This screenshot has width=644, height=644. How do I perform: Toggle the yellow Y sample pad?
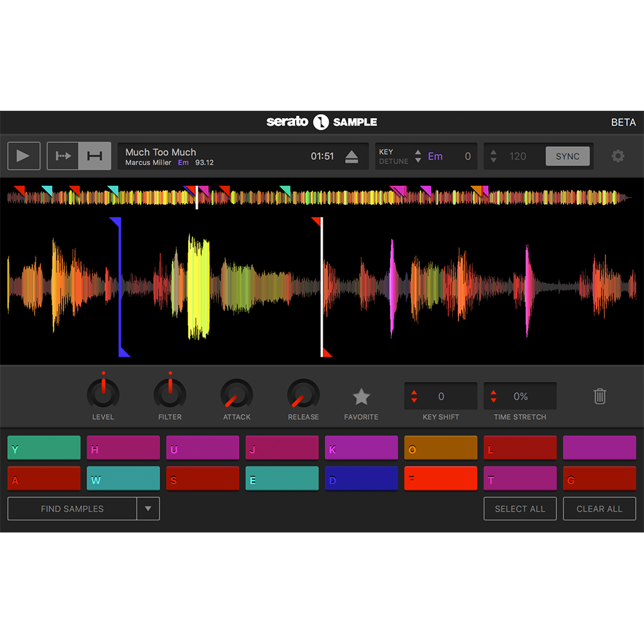click(x=44, y=447)
